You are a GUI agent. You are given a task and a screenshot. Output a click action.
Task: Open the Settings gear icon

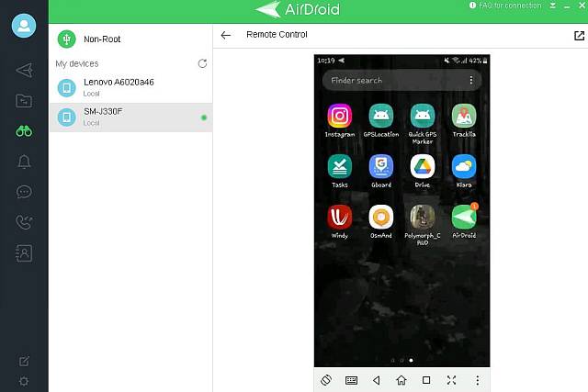[x=24, y=382]
